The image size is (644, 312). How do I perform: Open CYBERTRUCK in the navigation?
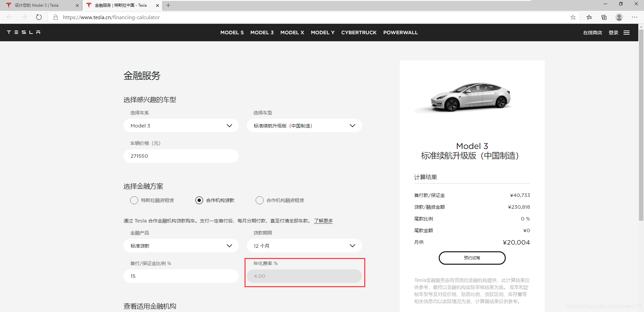point(359,33)
